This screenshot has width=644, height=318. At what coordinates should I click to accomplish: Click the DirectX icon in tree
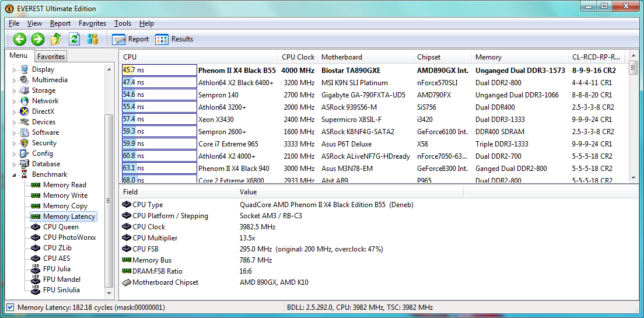pos(24,111)
